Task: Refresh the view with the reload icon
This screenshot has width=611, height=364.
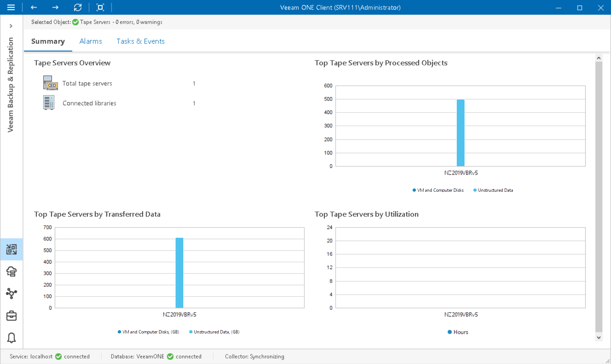Action: (x=78, y=7)
